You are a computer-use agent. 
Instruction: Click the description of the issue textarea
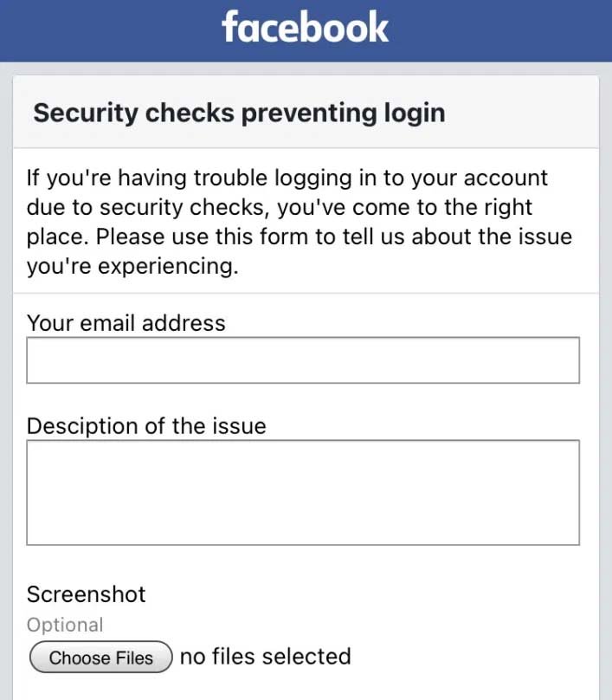tap(303, 492)
